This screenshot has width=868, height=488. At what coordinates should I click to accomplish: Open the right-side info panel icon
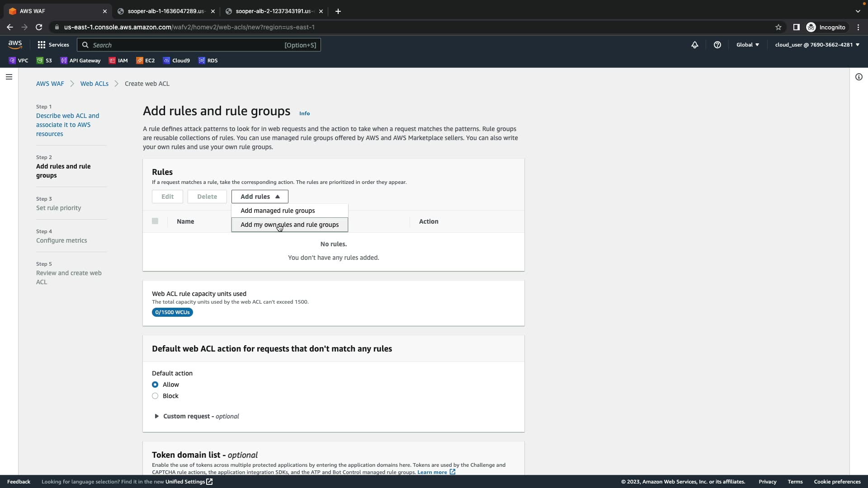(859, 77)
